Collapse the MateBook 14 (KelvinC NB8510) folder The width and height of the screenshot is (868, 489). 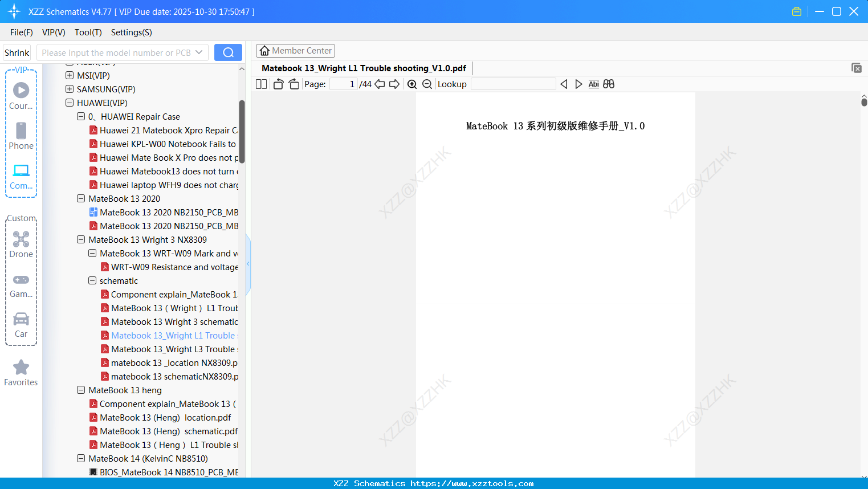pos(81,458)
